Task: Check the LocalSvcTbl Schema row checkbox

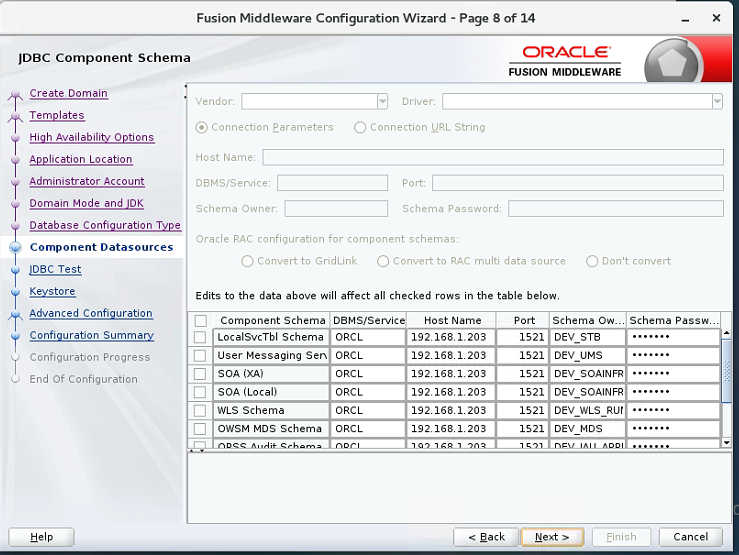Action: click(200, 337)
